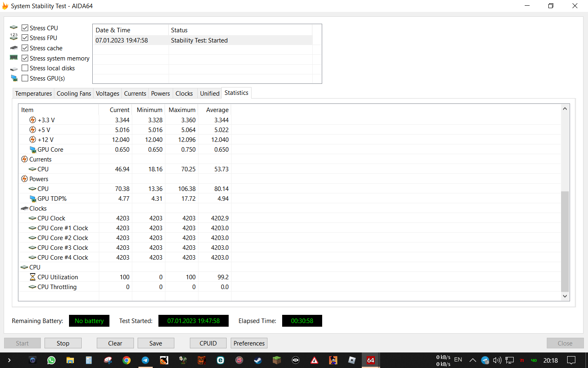Viewport: 588px width, 368px height.
Task: Click the Clocks category chip icon
Action: tap(24, 209)
